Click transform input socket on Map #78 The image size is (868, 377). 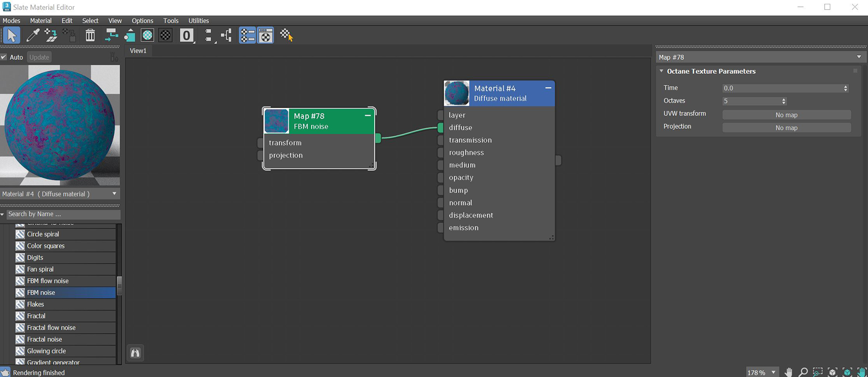click(260, 142)
